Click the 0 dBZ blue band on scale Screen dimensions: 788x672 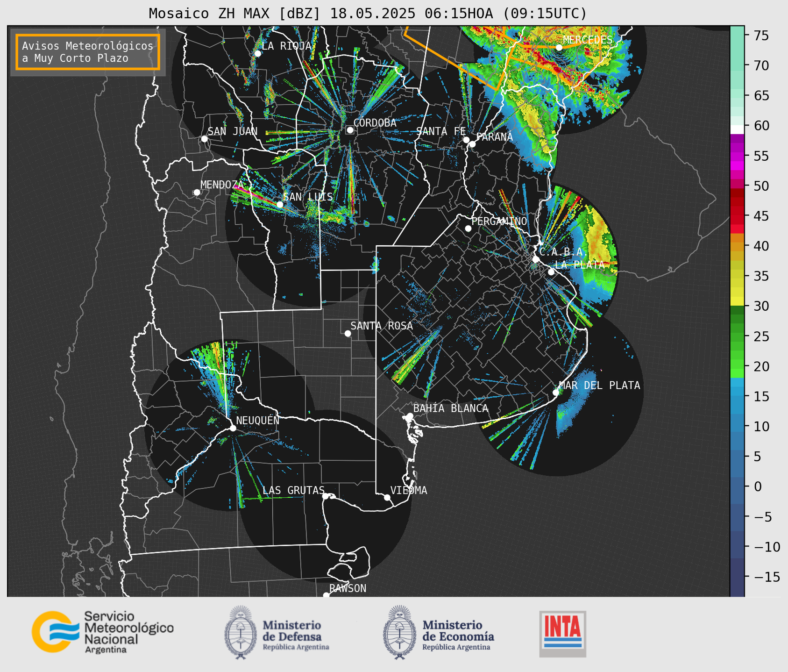737,486
